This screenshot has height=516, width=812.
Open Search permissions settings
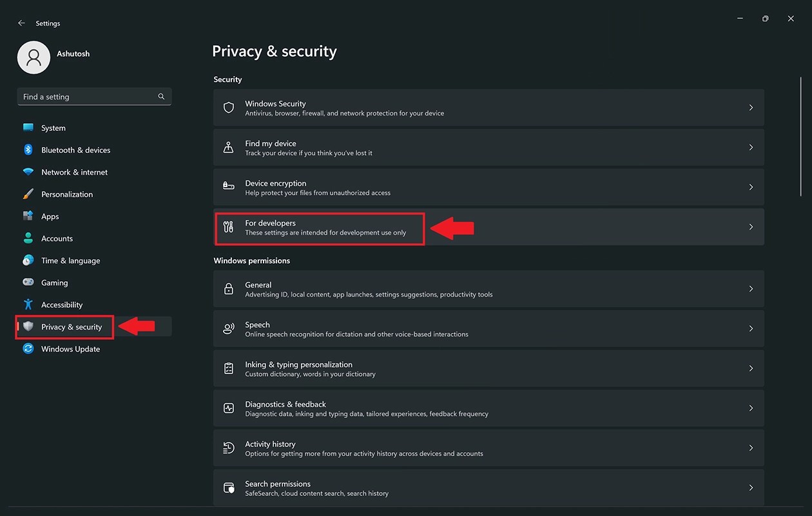tap(488, 487)
